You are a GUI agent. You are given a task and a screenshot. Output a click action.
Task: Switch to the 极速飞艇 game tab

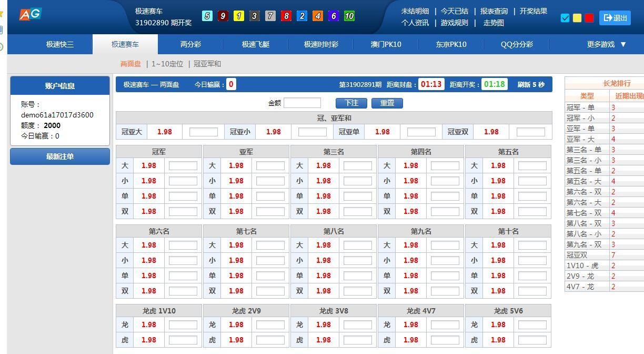256,44
